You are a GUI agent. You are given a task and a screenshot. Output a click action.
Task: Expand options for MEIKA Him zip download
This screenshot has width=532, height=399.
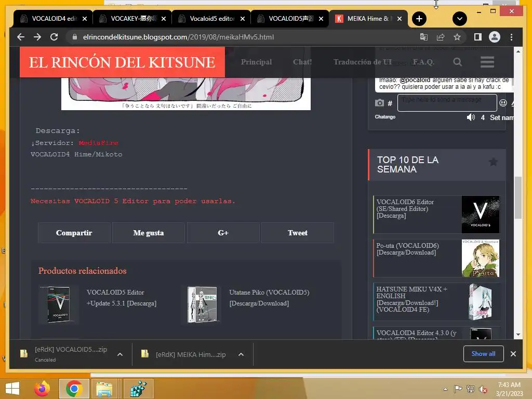[x=241, y=354]
